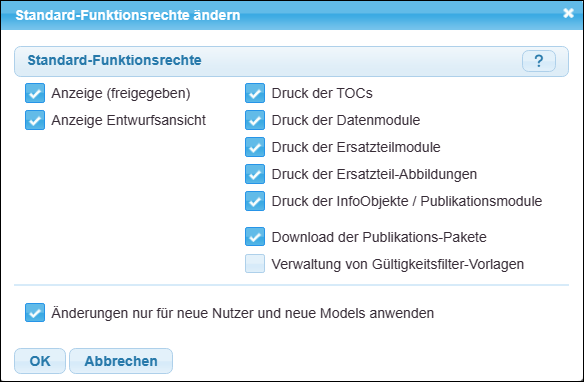The width and height of the screenshot is (584, 382).
Task: Click the 'Druck der Ersatzteil-Abbildungen' label text
Action: pos(374,174)
